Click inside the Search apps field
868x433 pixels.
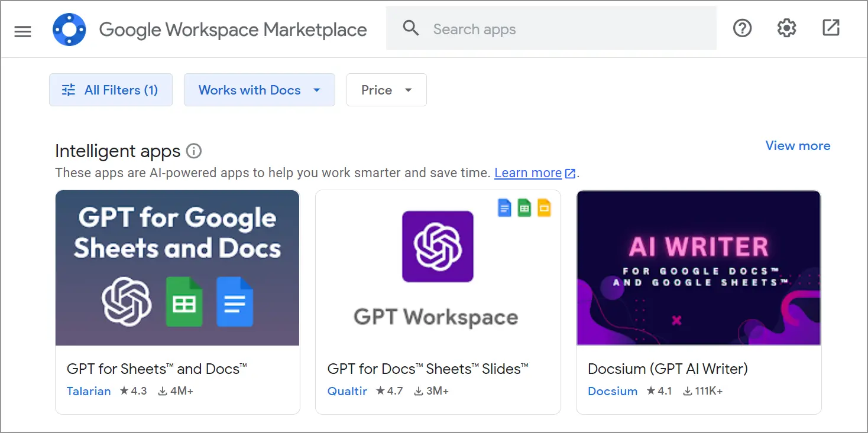[551, 28]
